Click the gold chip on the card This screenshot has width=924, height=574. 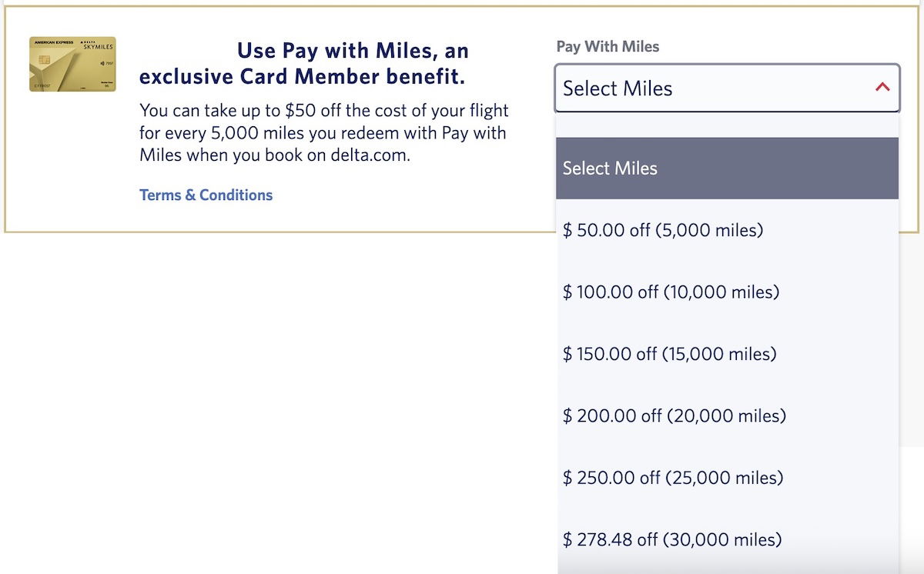click(42, 61)
